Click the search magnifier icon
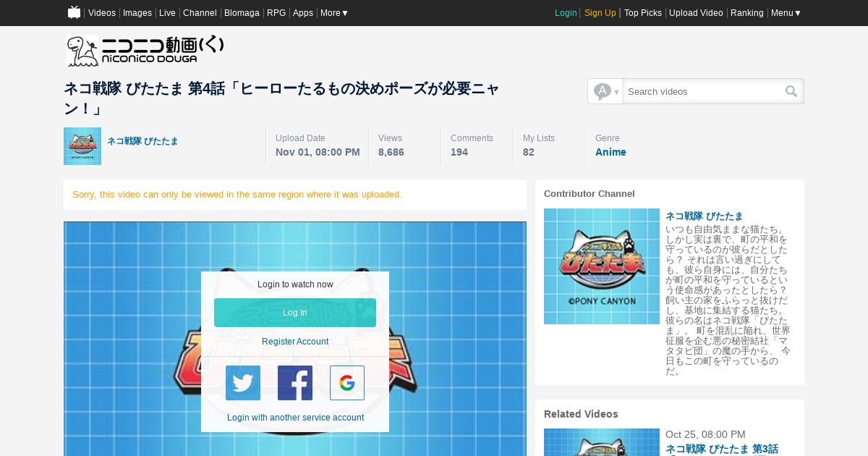The width and height of the screenshot is (868, 456). point(791,91)
